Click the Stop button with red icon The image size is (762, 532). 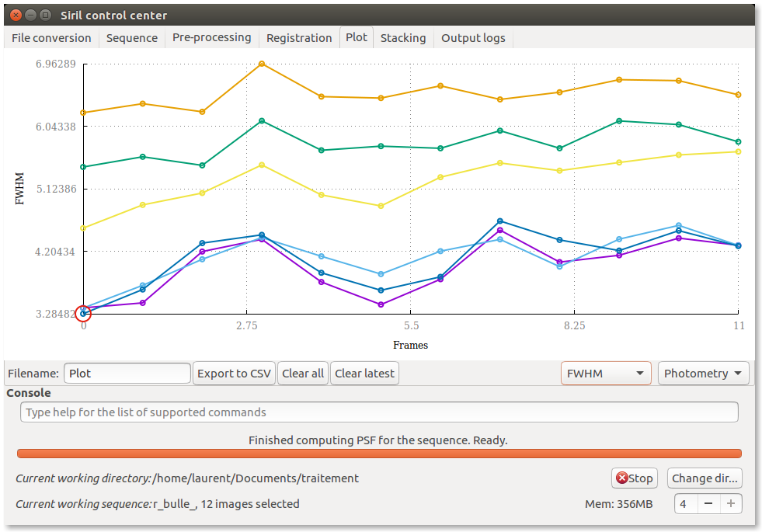click(x=634, y=478)
